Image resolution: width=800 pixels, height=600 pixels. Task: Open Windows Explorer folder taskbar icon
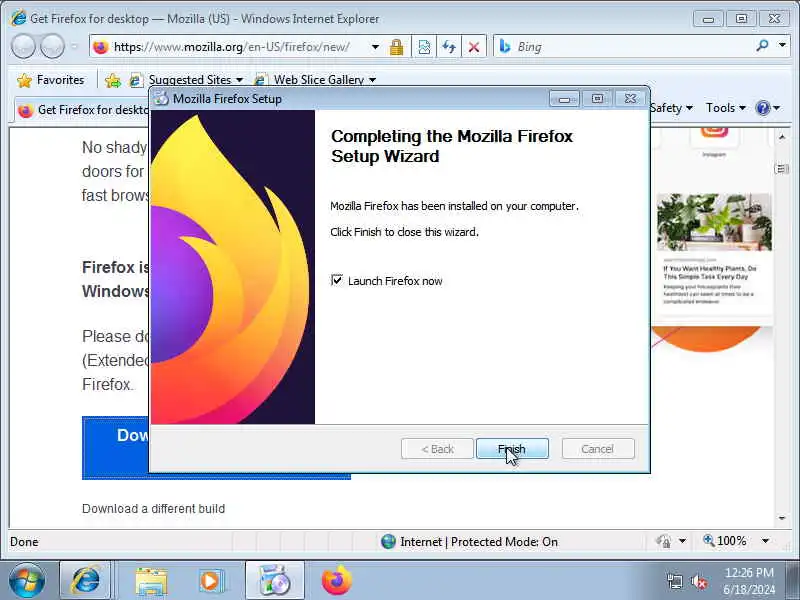tap(151, 581)
